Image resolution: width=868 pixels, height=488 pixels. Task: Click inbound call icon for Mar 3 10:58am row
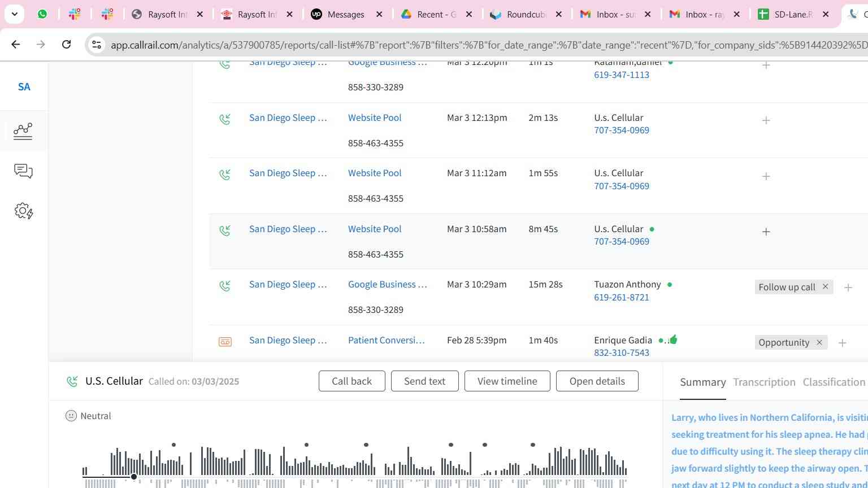click(225, 230)
